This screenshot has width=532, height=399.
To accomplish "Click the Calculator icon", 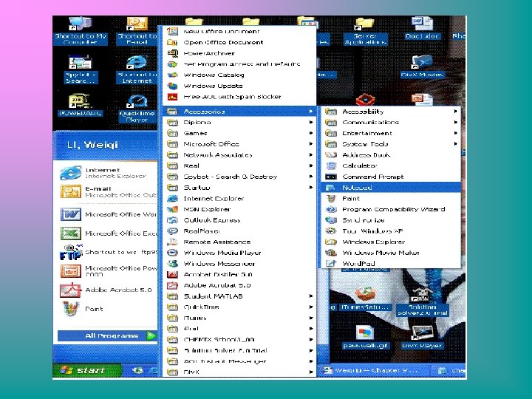I will 331,166.
